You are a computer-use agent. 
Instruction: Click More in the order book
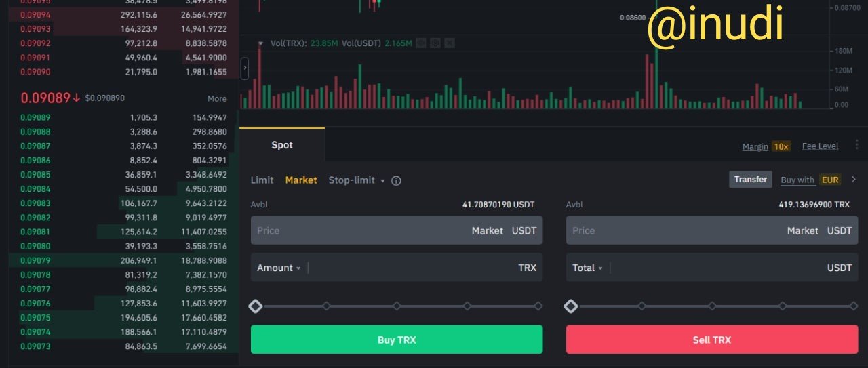tap(217, 98)
